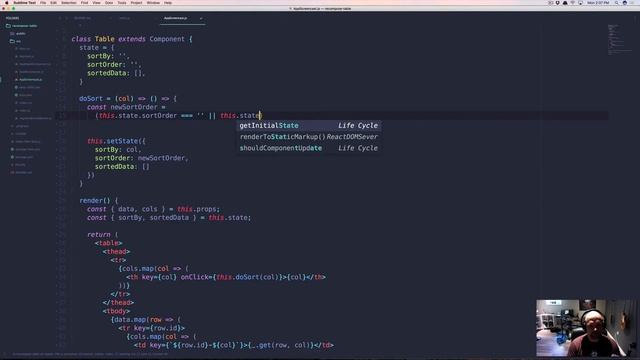Click the onClick={this.doSort(col)} line
The width and height of the screenshot is (640, 360).
(x=226, y=277)
